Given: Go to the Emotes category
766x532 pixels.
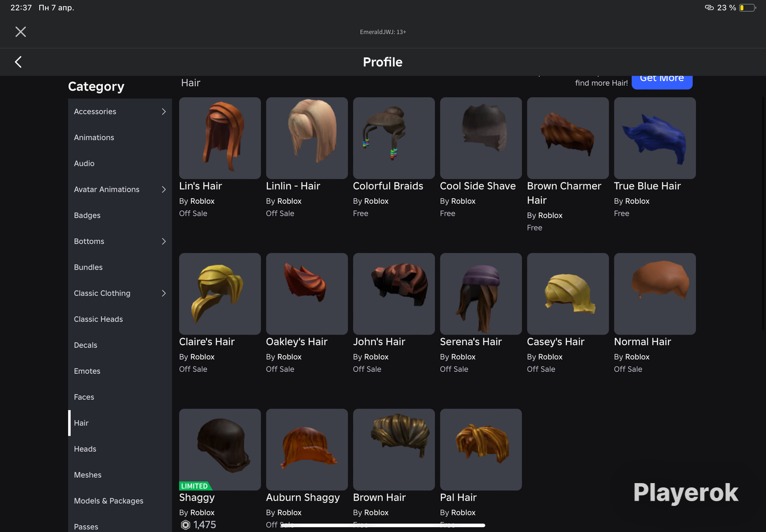Looking at the screenshot, I should click(120, 371).
